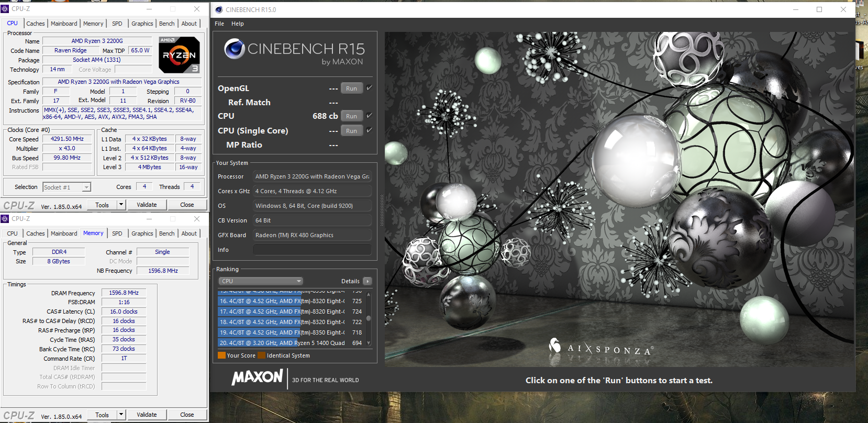Screen dimensions: 868x423
Task: Click the orange Your Score legend swatch
Action: pos(221,355)
